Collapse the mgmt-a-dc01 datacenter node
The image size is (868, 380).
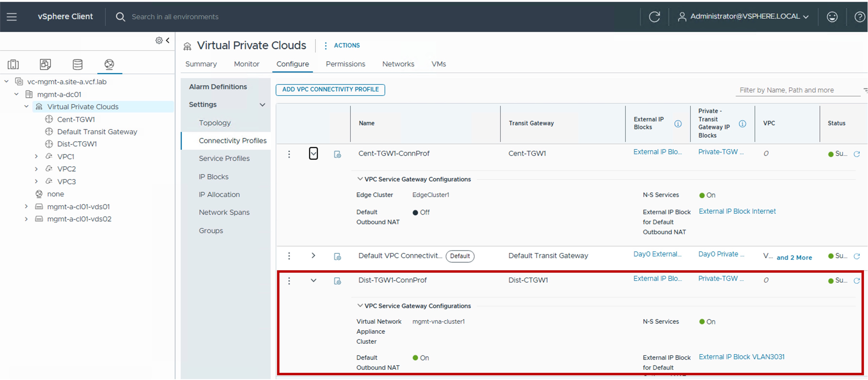tap(16, 94)
